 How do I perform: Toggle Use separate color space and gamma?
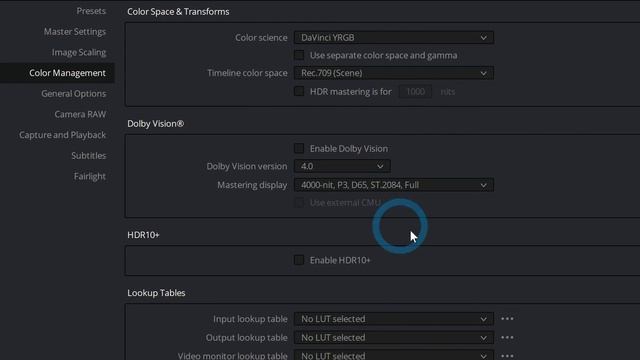299,55
